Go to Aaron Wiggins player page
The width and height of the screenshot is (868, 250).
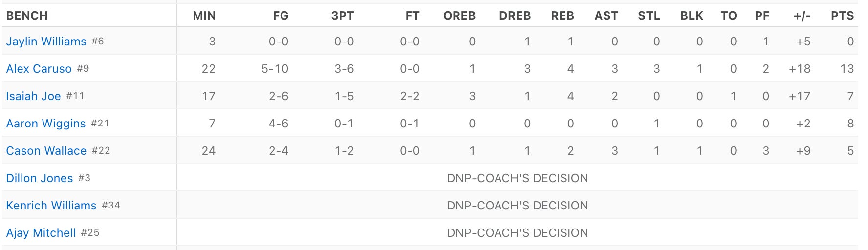point(45,124)
